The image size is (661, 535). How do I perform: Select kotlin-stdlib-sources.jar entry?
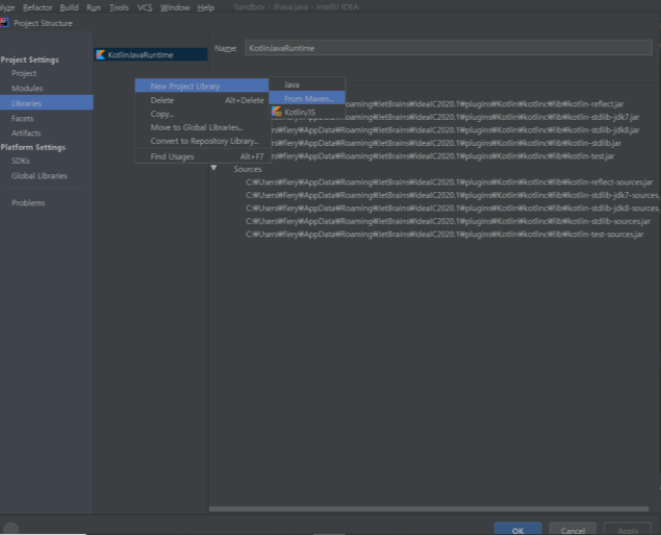pos(448,221)
